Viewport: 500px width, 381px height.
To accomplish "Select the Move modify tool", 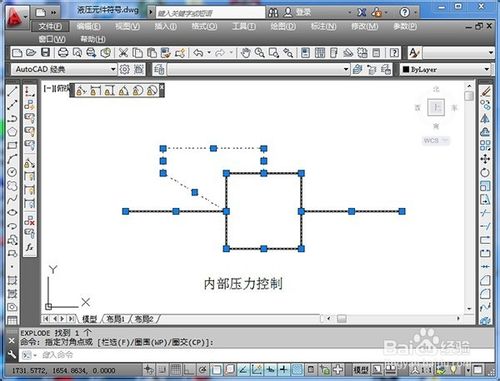I will pos(486,159).
